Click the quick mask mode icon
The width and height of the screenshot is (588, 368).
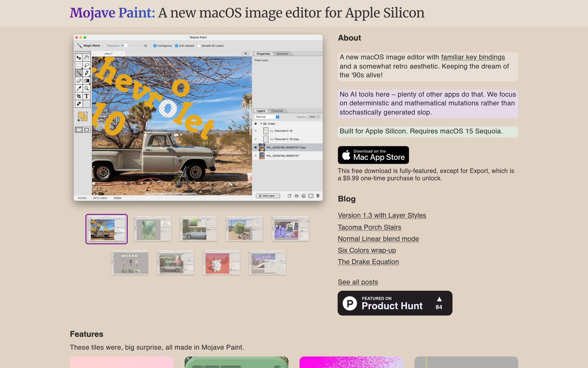pyautogui.click(x=87, y=130)
